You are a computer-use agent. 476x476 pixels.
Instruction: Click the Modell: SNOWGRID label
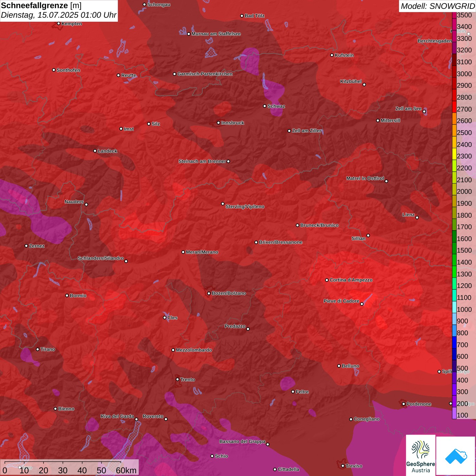[x=438, y=6]
